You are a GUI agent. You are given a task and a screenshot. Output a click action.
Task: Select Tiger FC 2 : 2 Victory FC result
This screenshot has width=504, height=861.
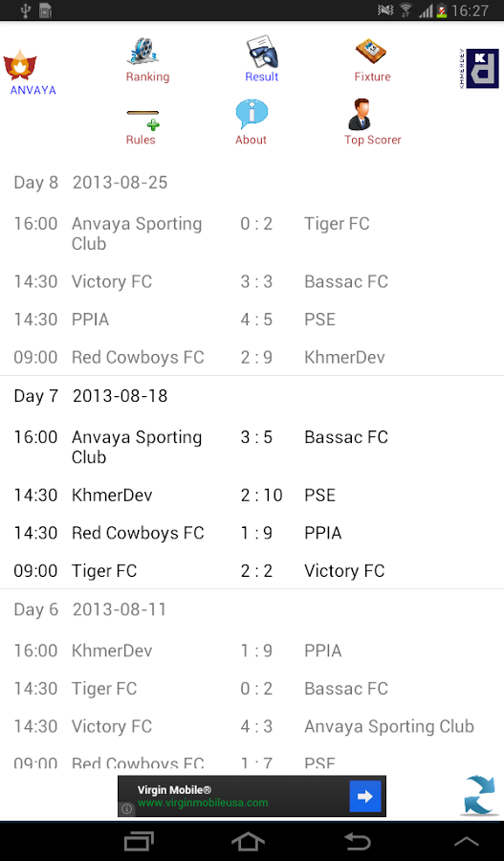[252, 570]
